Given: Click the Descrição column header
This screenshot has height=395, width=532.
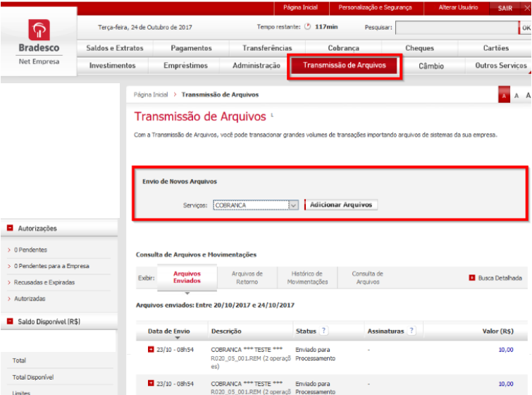Looking at the screenshot, I should point(226,331).
